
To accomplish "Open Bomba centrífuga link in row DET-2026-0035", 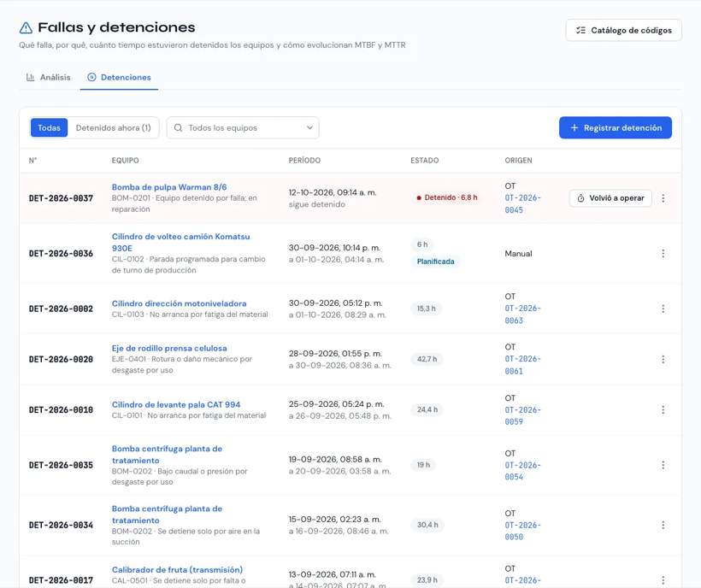I will click(x=167, y=455).
